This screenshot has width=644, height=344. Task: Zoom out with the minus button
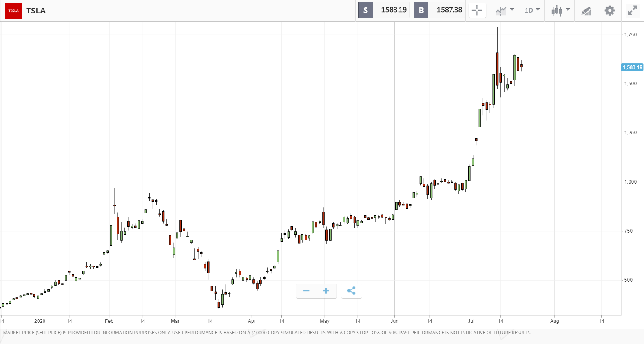tap(306, 291)
